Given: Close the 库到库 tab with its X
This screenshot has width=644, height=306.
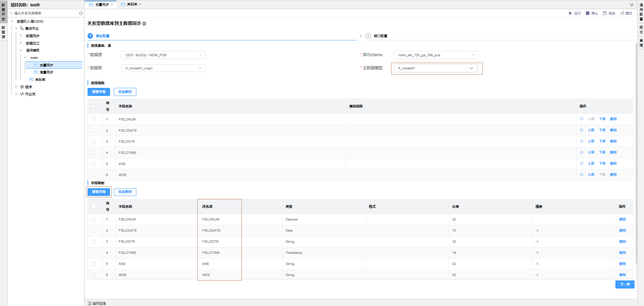Looking at the screenshot, I should (x=140, y=4).
